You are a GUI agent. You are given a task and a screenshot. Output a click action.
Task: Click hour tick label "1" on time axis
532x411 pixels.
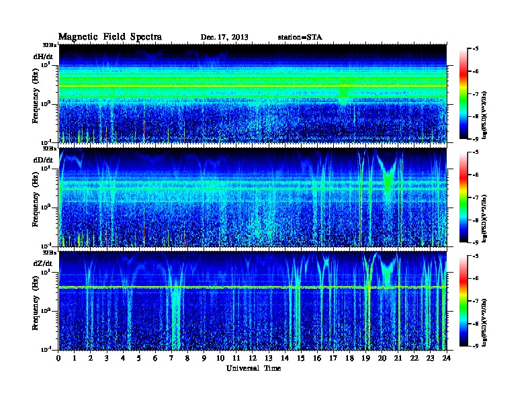75,359
